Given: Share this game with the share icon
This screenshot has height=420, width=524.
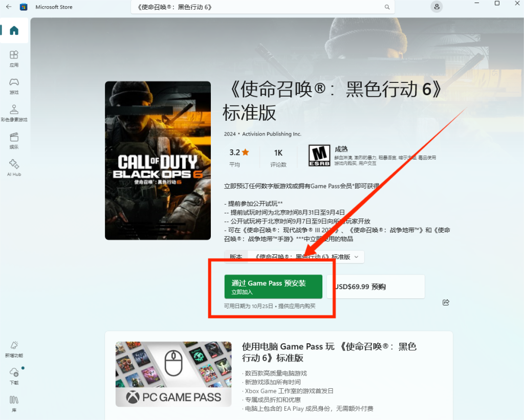Looking at the screenshot, I should click(446, 302).
